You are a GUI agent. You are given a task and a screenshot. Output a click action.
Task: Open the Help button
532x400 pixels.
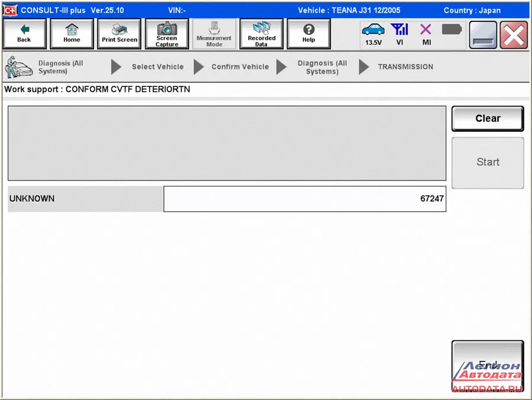click(x=308, y=34)
